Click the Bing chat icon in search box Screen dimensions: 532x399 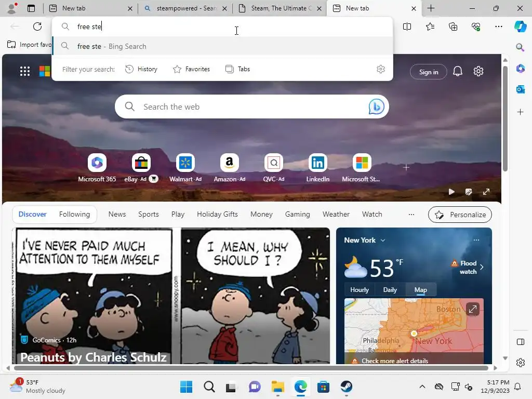(376, 107)
